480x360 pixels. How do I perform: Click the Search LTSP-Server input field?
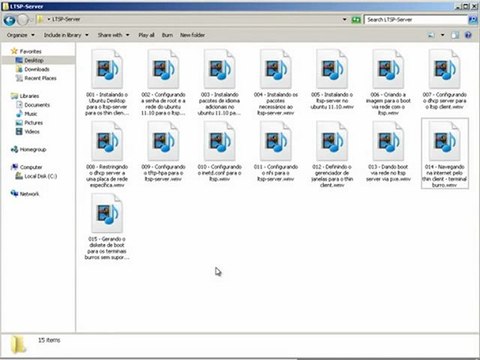coord(417,20)
